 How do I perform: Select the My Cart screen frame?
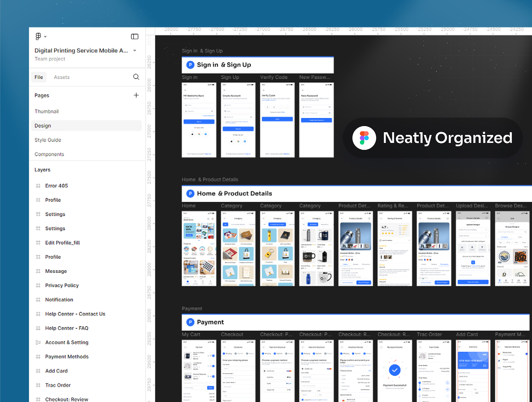pyautogui.click(x=199, y=371)
